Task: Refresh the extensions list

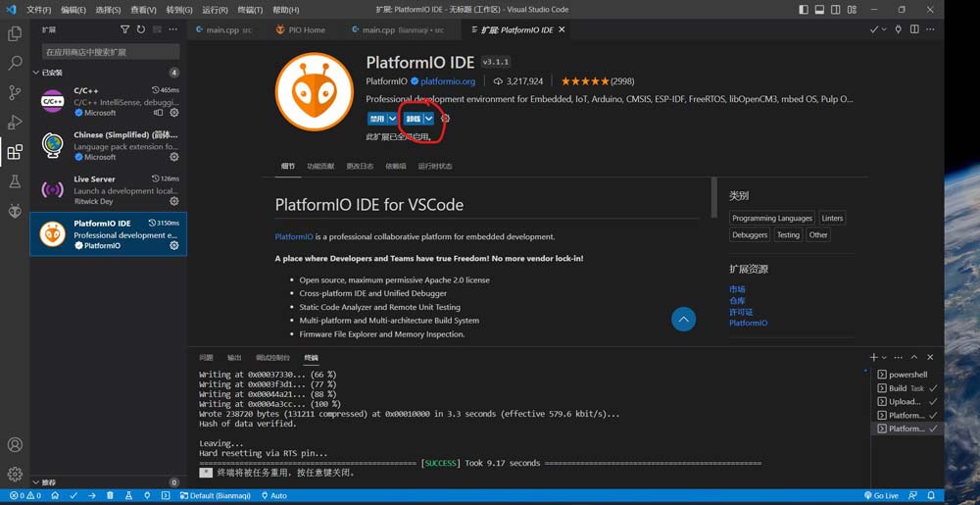Action: pyautogui.click(x=140, y=30)
